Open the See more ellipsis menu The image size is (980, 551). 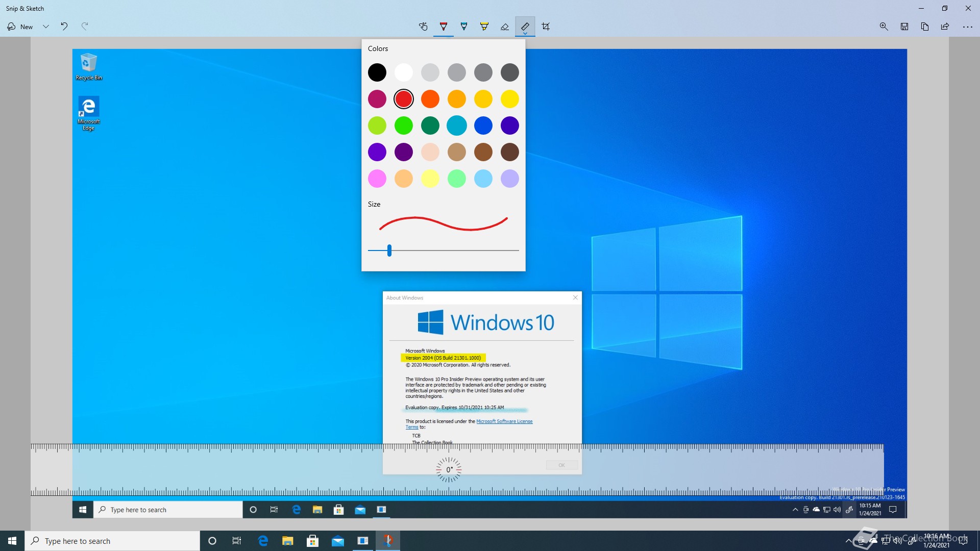coord(967,27)
